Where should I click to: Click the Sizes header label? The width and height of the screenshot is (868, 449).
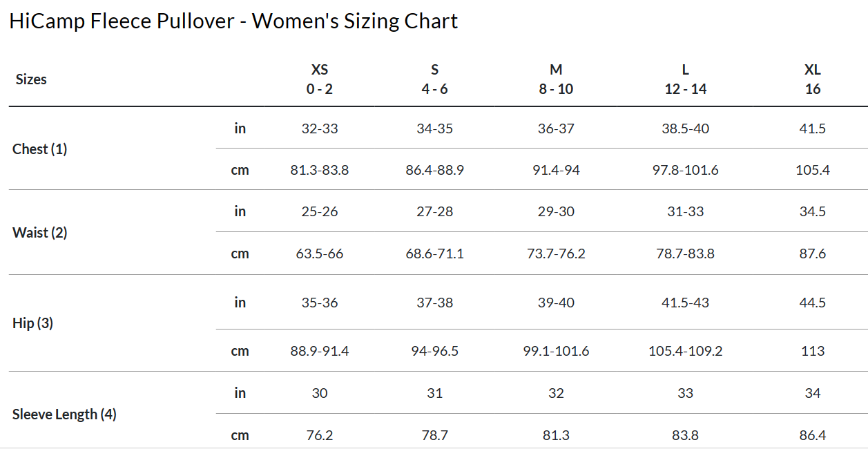31,79
